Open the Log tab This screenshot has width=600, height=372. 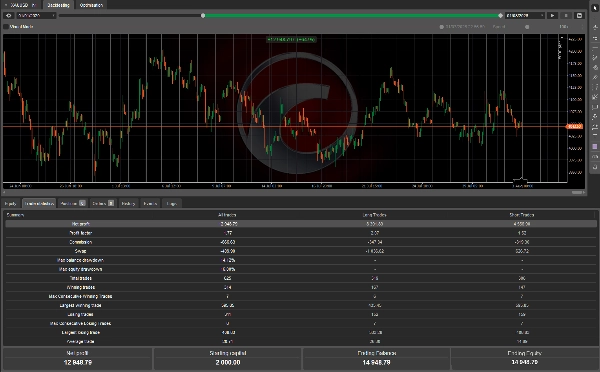point(171,204)
